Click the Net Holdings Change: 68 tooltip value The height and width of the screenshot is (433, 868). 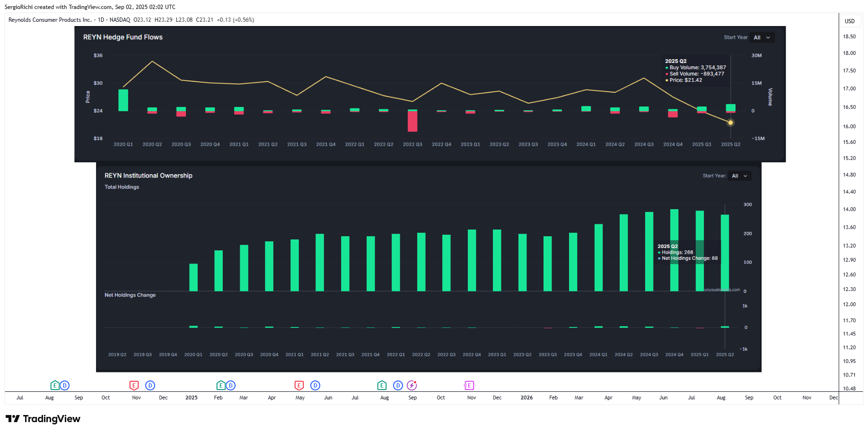coord(688,258)
